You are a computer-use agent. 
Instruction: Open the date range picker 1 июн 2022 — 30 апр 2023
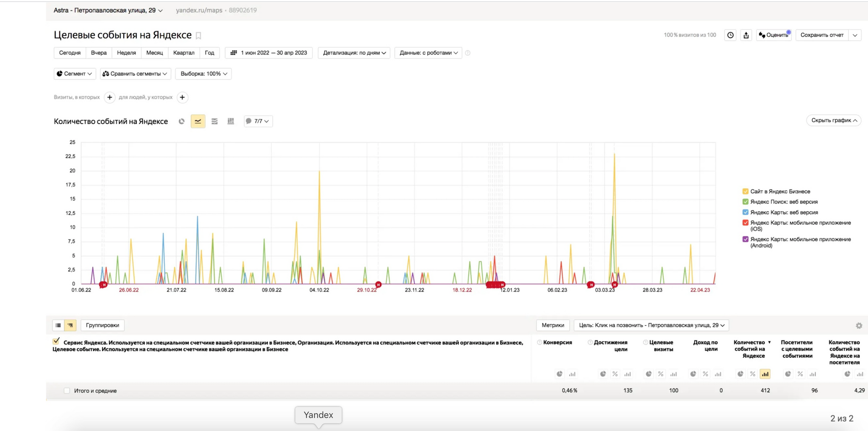[x=269, y=53]
